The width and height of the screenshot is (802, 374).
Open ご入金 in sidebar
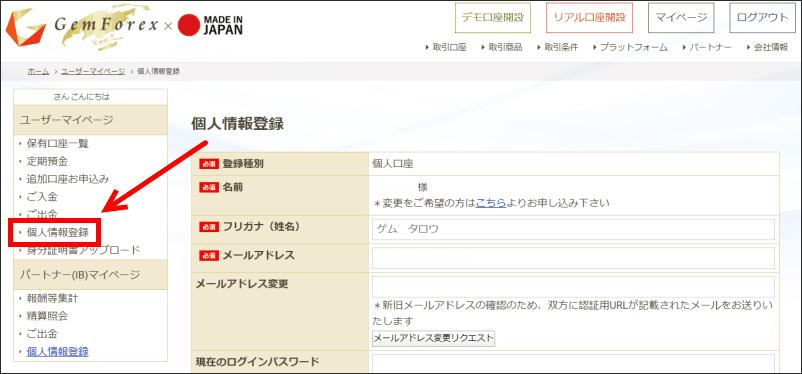click(x=42, y=197)
